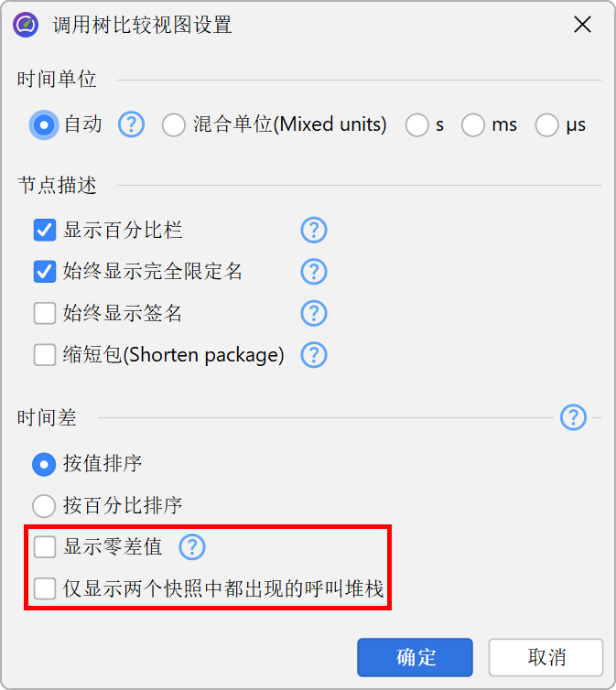Enable 始终显示签名 checkbox
This screenshot has width=616, height=690.
45,313
